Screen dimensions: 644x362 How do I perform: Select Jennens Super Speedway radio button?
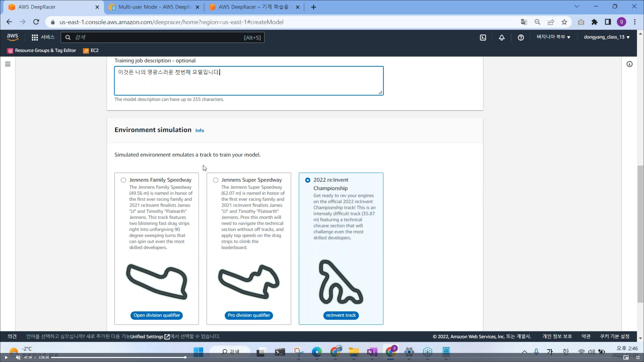click(216, 180)
